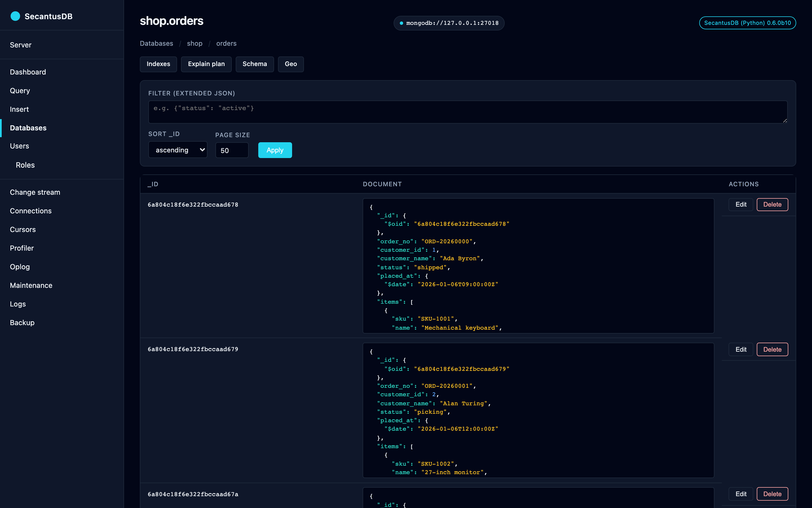812x508 pixels.
Task: Go to Dashboard in sidebar
Action: (x=28, y=72)
